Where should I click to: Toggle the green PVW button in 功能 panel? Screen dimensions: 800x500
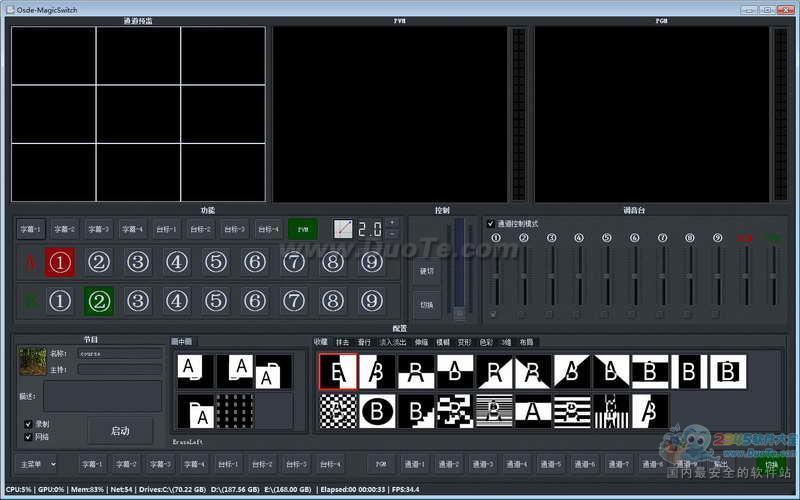coord(303,229)
